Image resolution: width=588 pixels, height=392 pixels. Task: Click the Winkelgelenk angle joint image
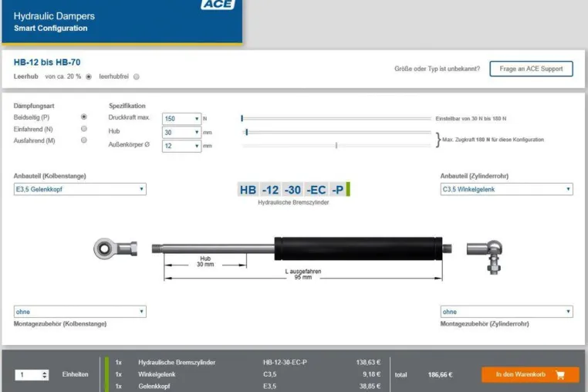coord(485,257)
